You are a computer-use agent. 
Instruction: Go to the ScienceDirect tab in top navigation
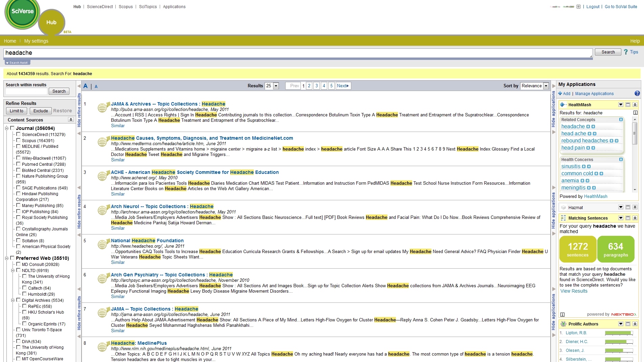[x=100, y=6]
